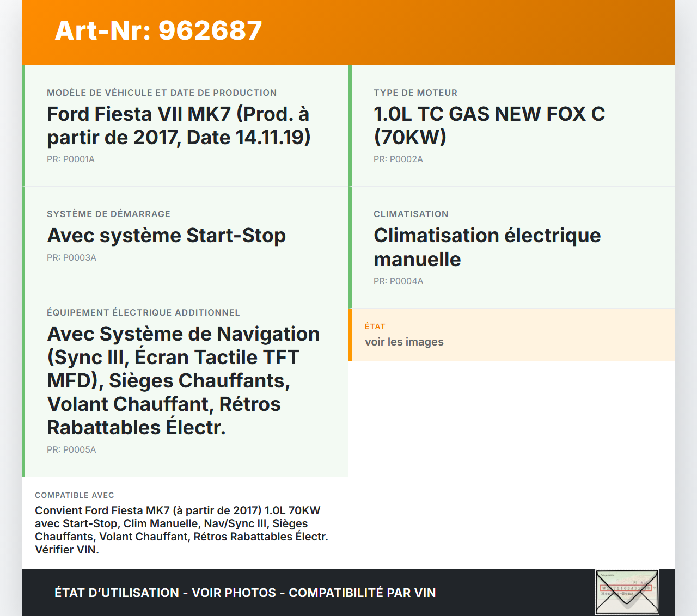Click the "Climatisation" label
The height and width of the screenshot is (616, 697).
pyautogui.click(x=411, y=214)
